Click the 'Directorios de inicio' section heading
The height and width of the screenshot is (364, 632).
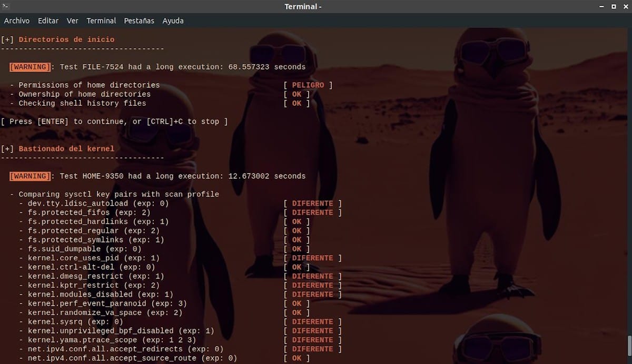(66, 39)
